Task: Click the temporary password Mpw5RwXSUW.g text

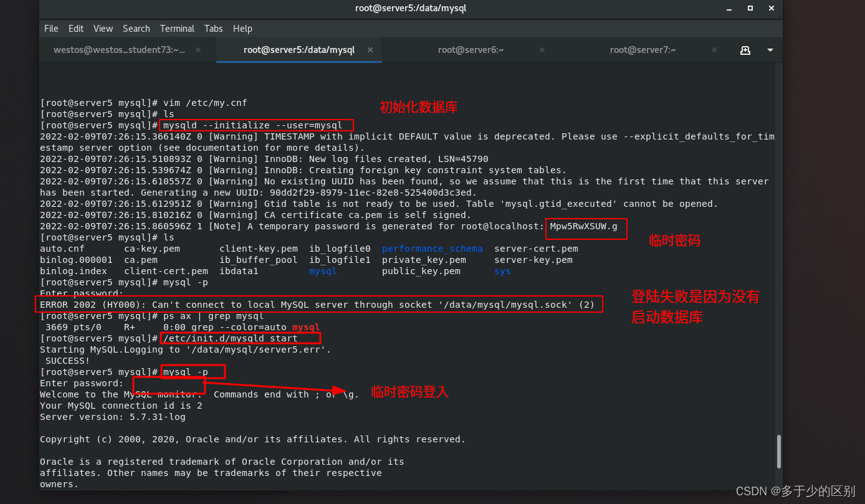Action: point(583,226)
